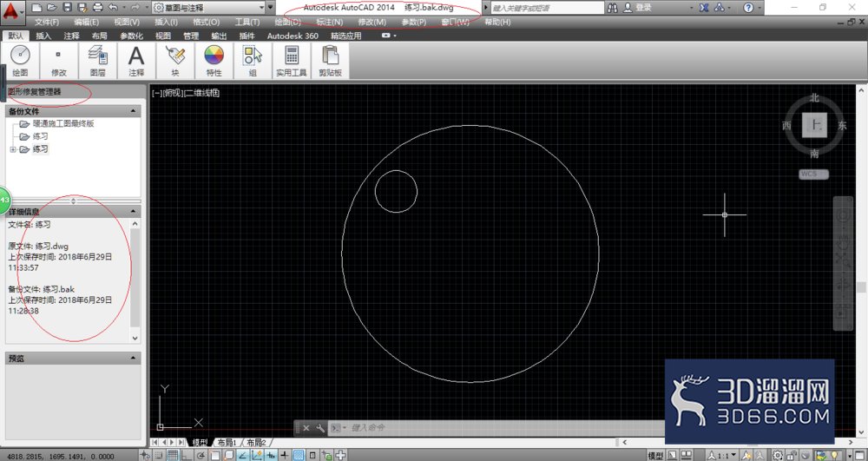The height and width of the screenshot is (461, 868).
Task: Open the 注释 (Annotation) ribbon panel
Action: (x=136, y=60)
